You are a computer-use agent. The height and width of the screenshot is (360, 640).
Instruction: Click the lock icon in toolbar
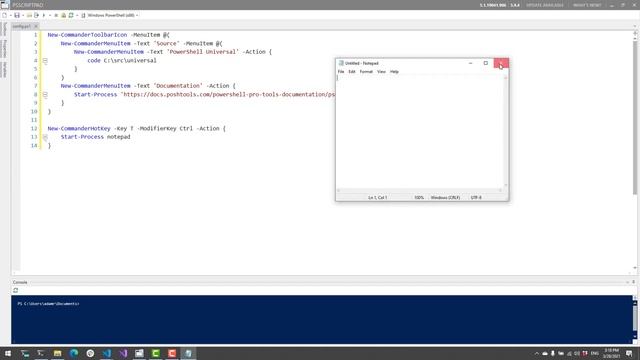coord(64,15)
